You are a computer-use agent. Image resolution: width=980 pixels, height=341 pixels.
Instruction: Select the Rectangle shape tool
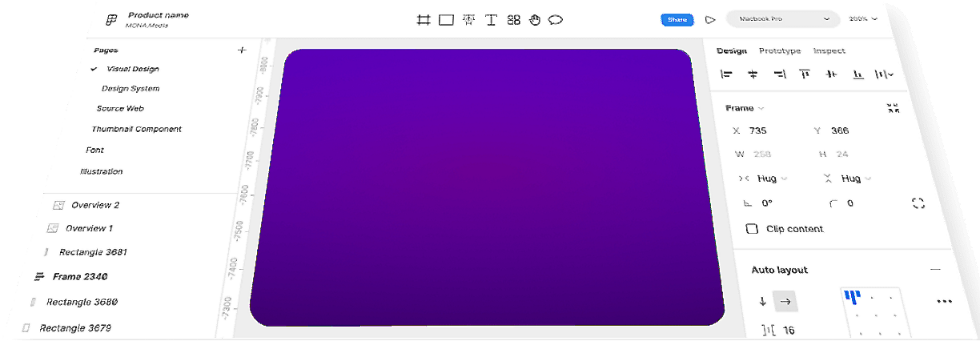pyautogui.click(x=446, y=20)
